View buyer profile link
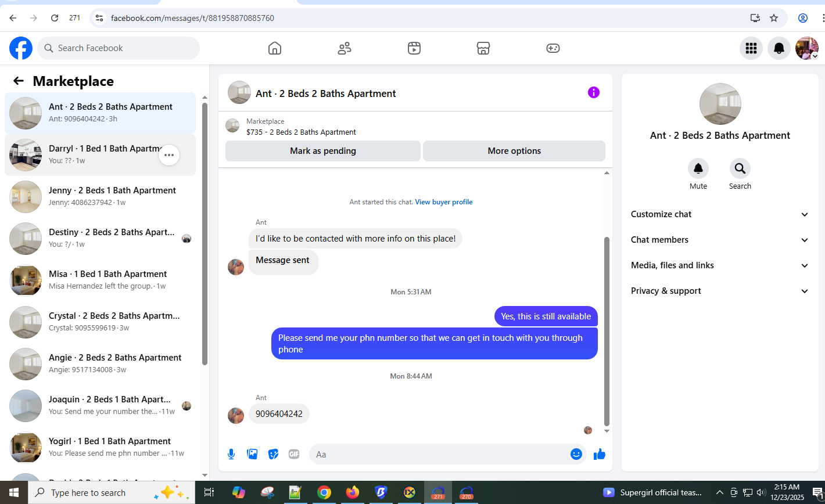The height and width of the screenshot is (504, 825). (x=444, y=202)
